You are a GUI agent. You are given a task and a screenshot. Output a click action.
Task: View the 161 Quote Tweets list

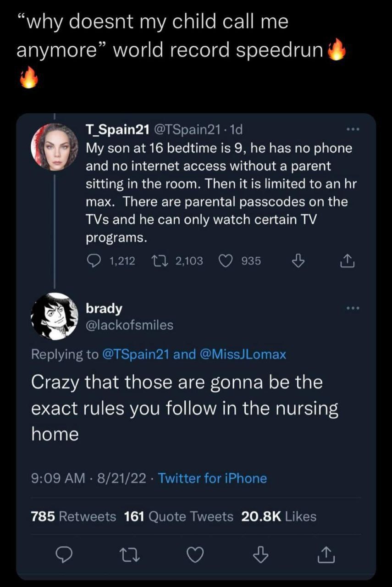179,516
